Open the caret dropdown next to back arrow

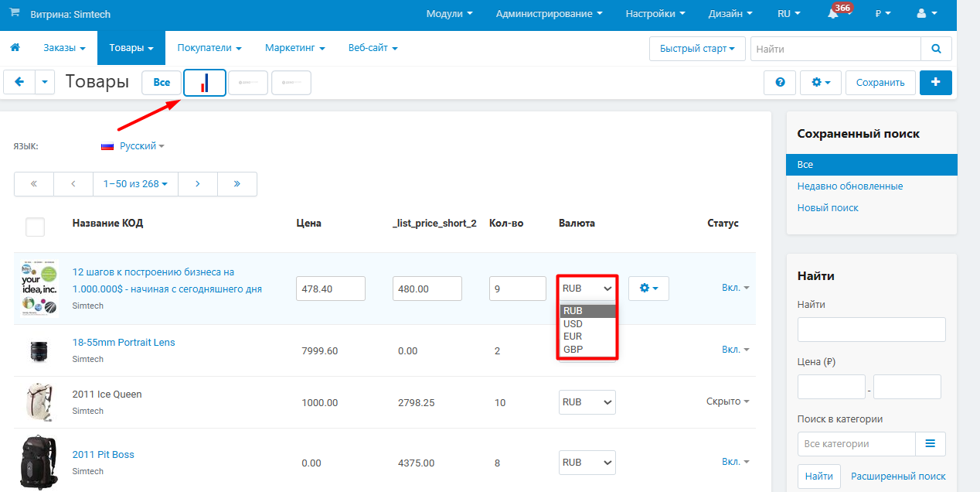pyautogui.click(x=46, y=83)
